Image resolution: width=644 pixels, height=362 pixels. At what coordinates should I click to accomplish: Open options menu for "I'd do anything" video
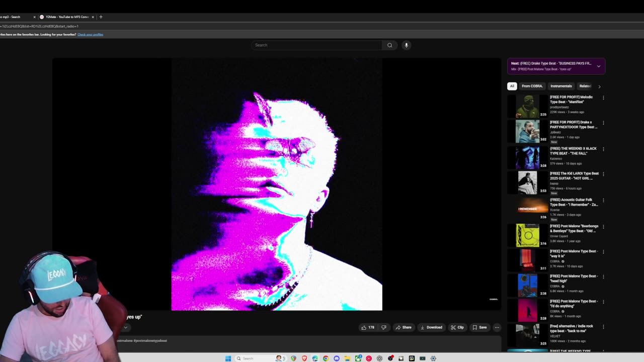pos(603,302)
